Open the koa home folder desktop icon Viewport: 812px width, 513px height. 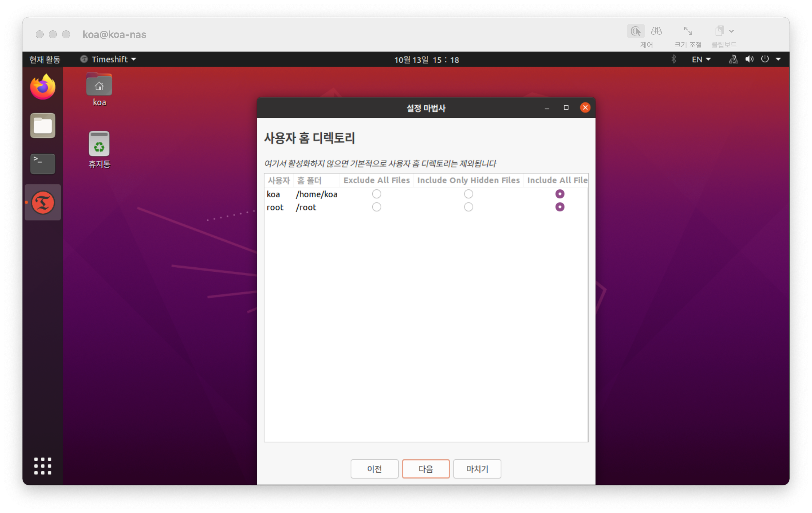click(x=99, y=84)
